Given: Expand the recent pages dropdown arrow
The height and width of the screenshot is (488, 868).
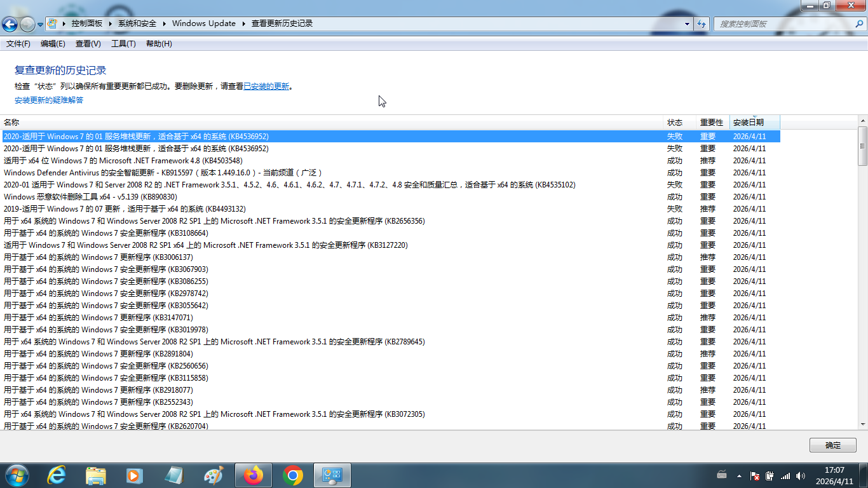Looking at the screenshot, I should [41, 24].
